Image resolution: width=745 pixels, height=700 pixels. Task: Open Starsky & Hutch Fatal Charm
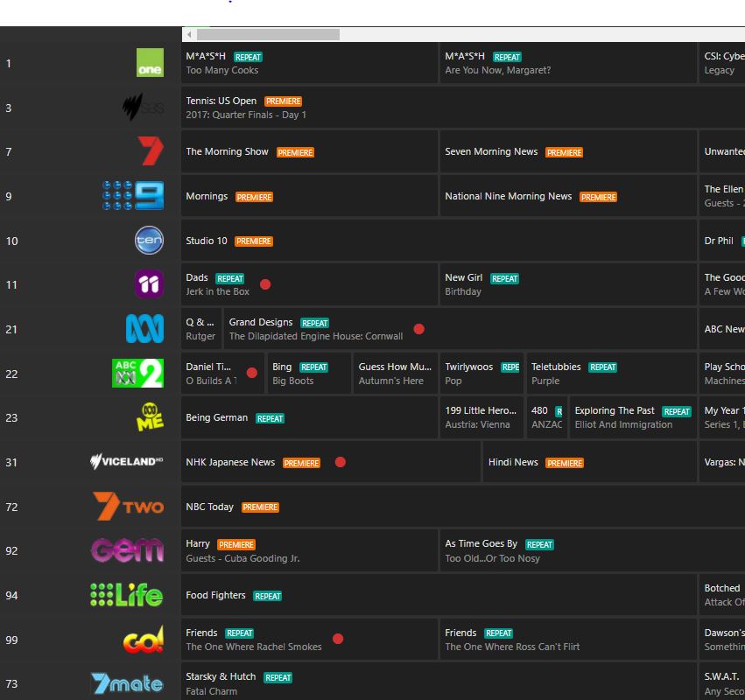tap(439, 682)
